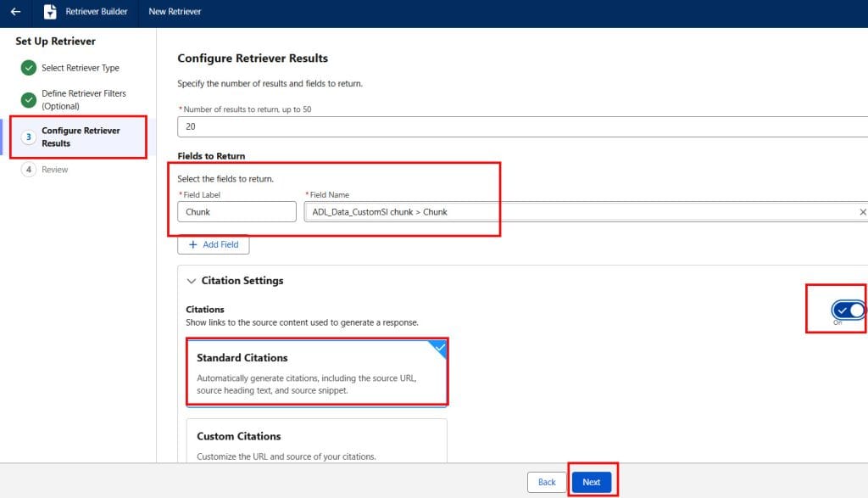Click the Fields to Return heading

[x=211, y=156]
